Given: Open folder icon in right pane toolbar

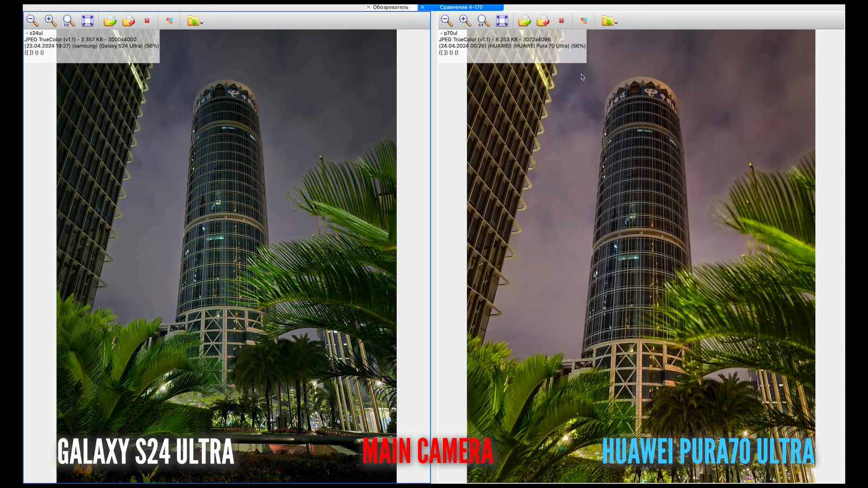Looking at the screenshot, I should [x=607, y=21].
